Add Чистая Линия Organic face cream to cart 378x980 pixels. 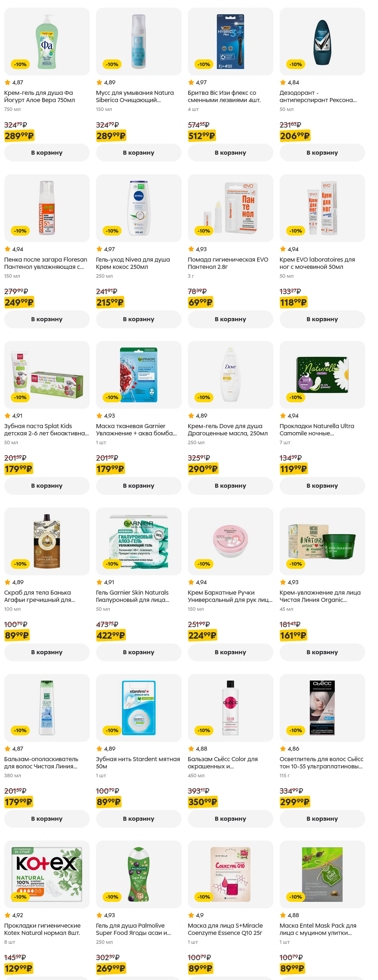322,652
